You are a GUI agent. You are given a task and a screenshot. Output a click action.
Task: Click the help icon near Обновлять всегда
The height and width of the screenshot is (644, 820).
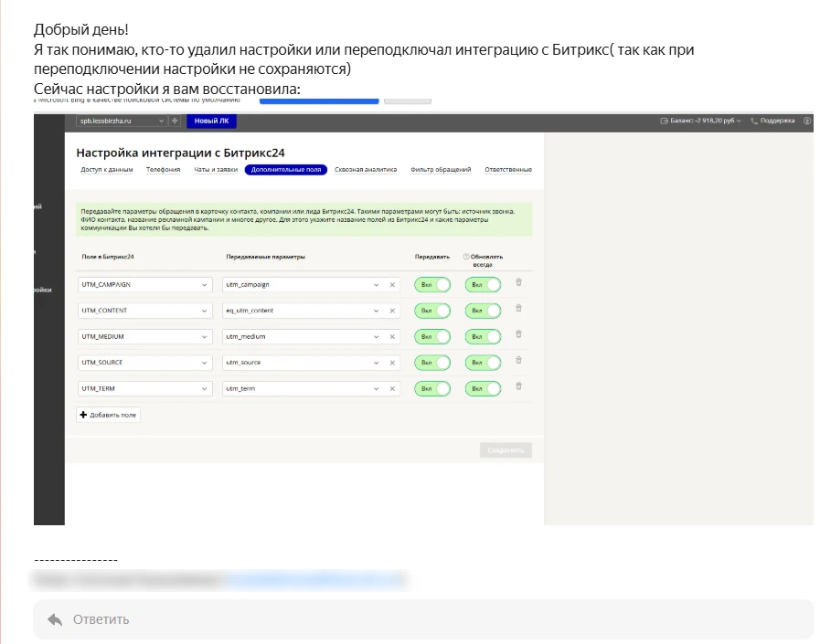click(466, 257)
